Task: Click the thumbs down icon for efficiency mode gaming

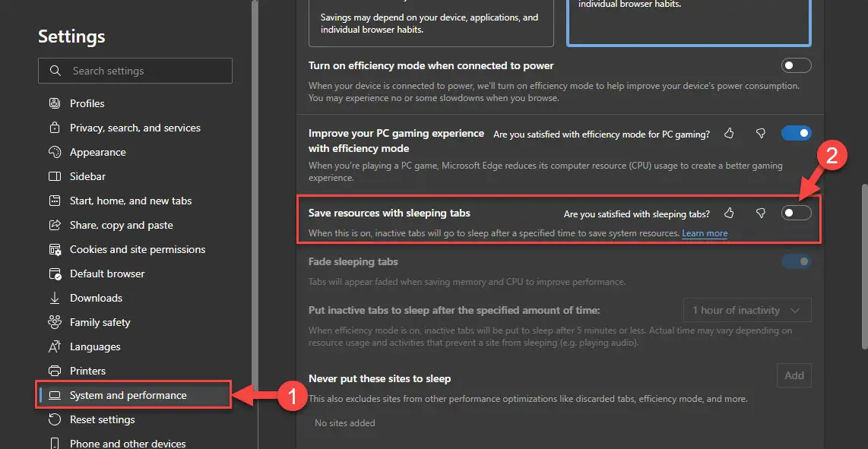Action: [760, 133]
